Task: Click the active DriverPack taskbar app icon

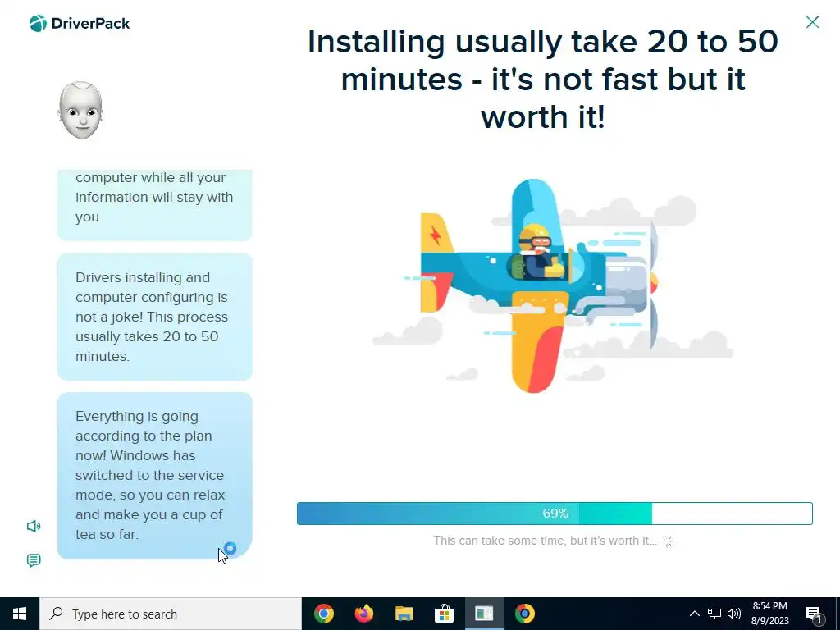Action: [x=484, y=614]
